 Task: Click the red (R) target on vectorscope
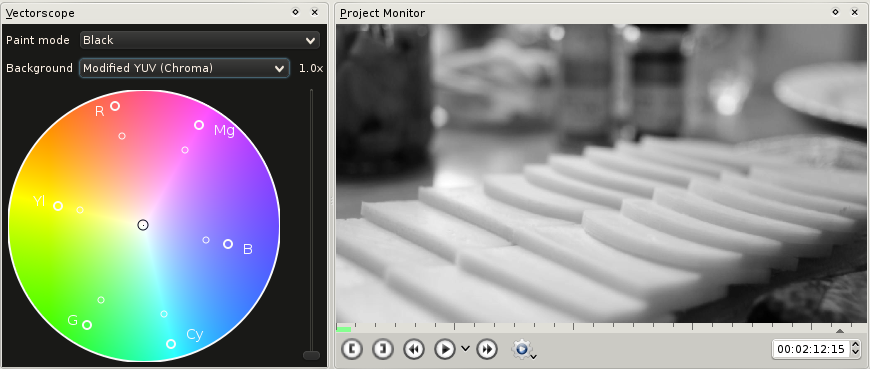click(x=115, y=106)
